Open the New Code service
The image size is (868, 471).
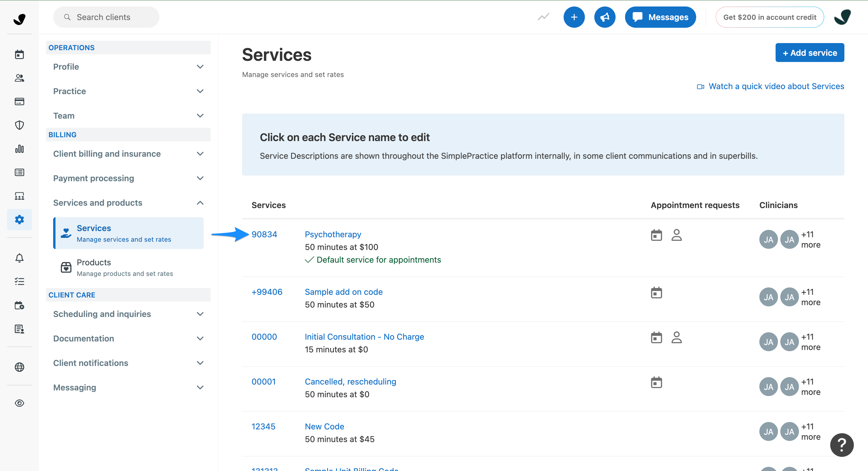pos(324,426)
